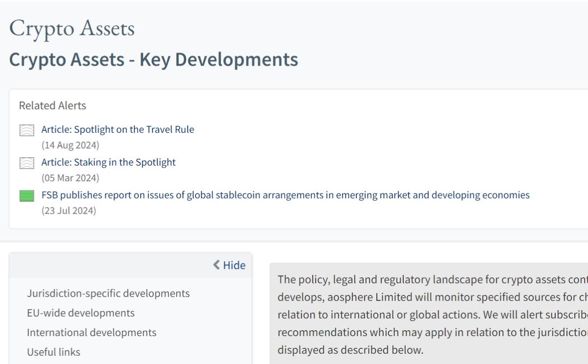Jump to EU-wide developments
The height and width of the screenshot is (364, 588).
pyautogui.click(x=80, y=313)
